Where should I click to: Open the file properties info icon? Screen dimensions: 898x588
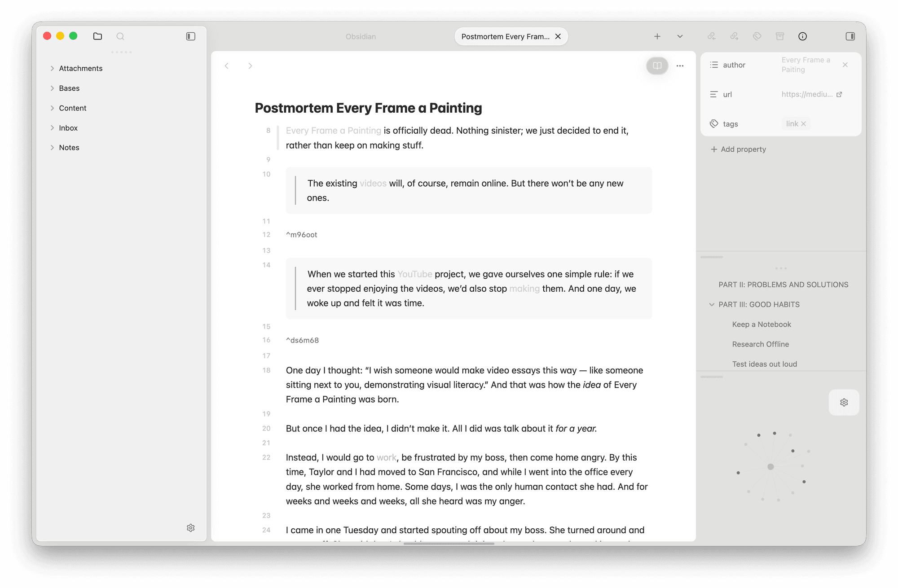pyautogui.click(x=803, y=36)
